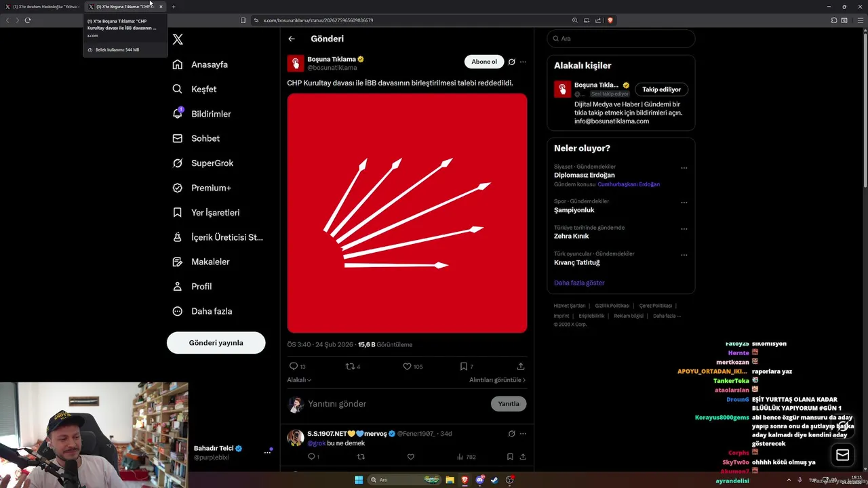Share the main post
Viewport: 868px width, 488px height.
tap(521, 366)
